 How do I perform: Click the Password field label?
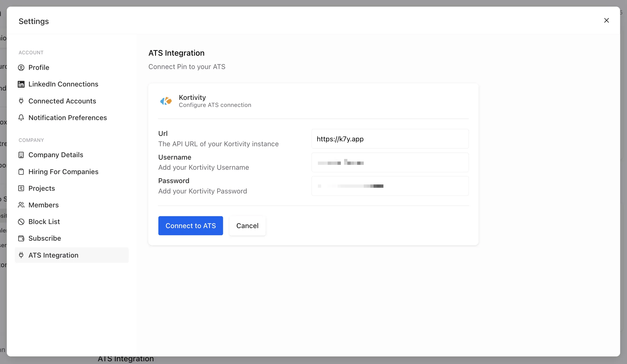[x=174, y=181]
